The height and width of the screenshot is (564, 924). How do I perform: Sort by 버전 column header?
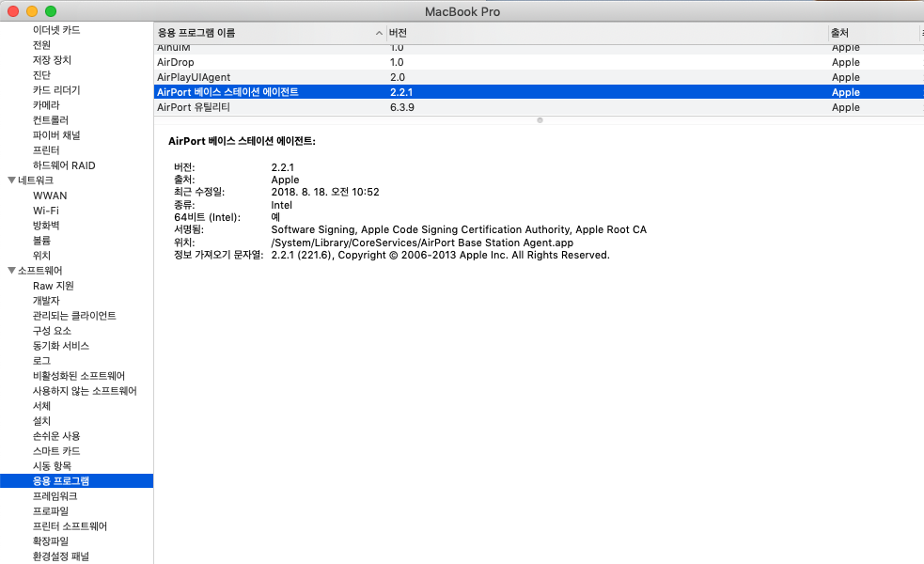pos(607,33)
